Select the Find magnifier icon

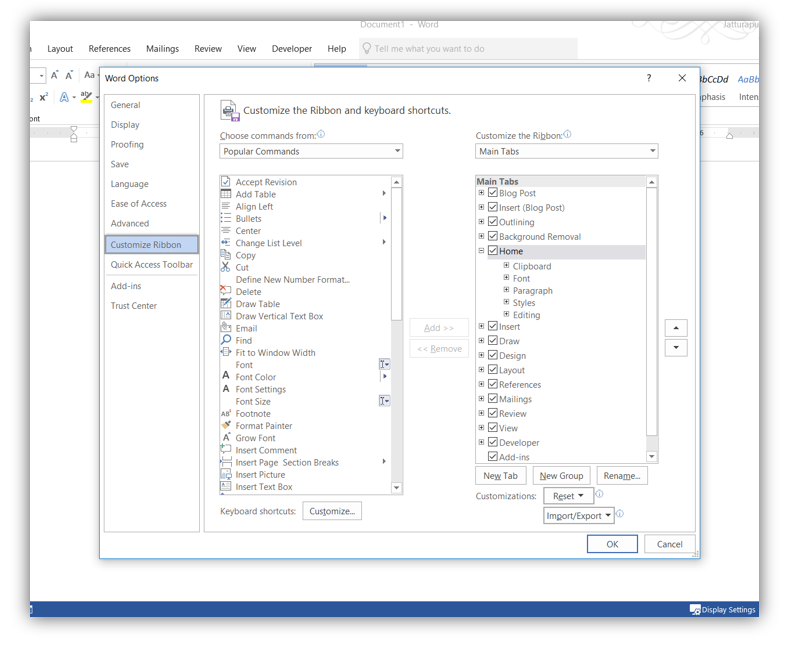[x=226, y=340]
